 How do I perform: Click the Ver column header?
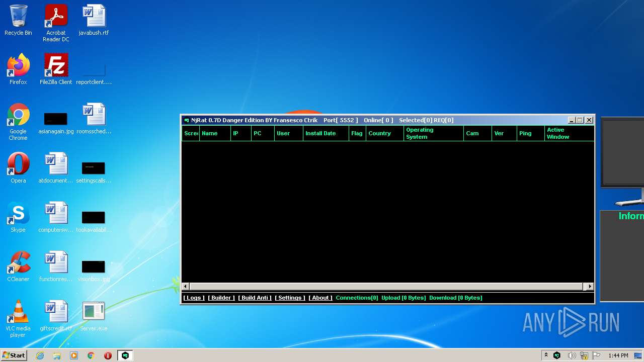(505, 133)
